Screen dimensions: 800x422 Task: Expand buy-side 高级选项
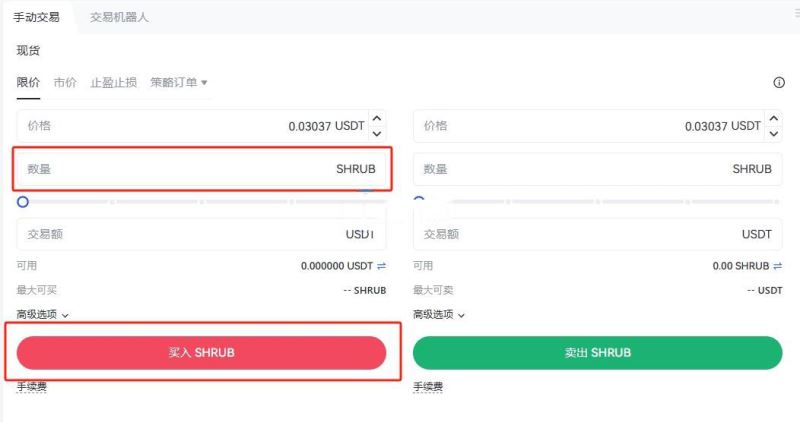[x=43, y=314]
